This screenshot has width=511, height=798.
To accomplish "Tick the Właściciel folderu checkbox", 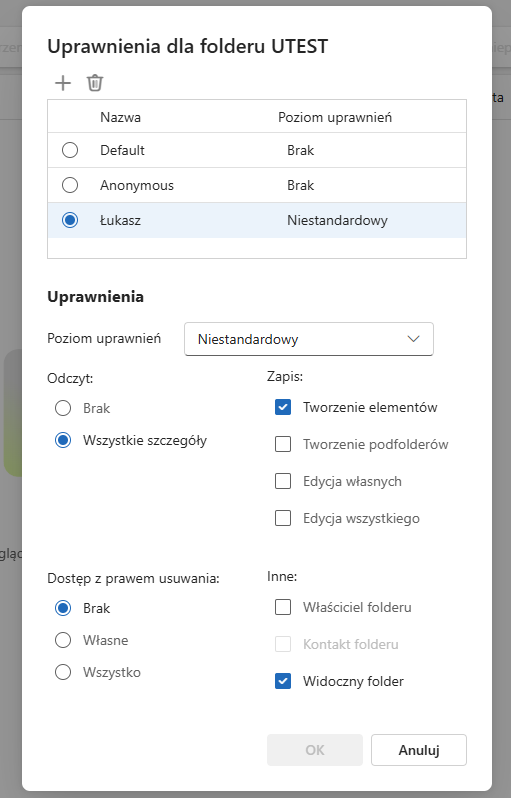I will pyautogui.click(x=283, y=607).
